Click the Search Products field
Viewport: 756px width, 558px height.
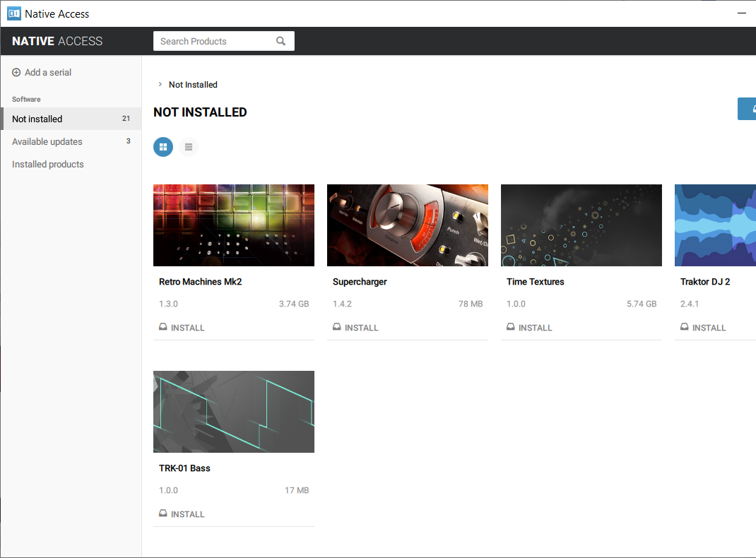pos(224,41)
